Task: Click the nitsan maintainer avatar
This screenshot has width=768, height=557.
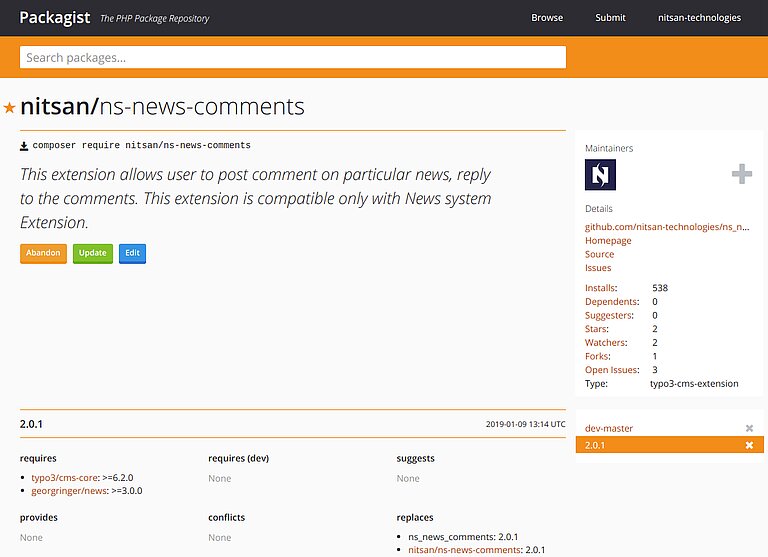Action: 600,175
